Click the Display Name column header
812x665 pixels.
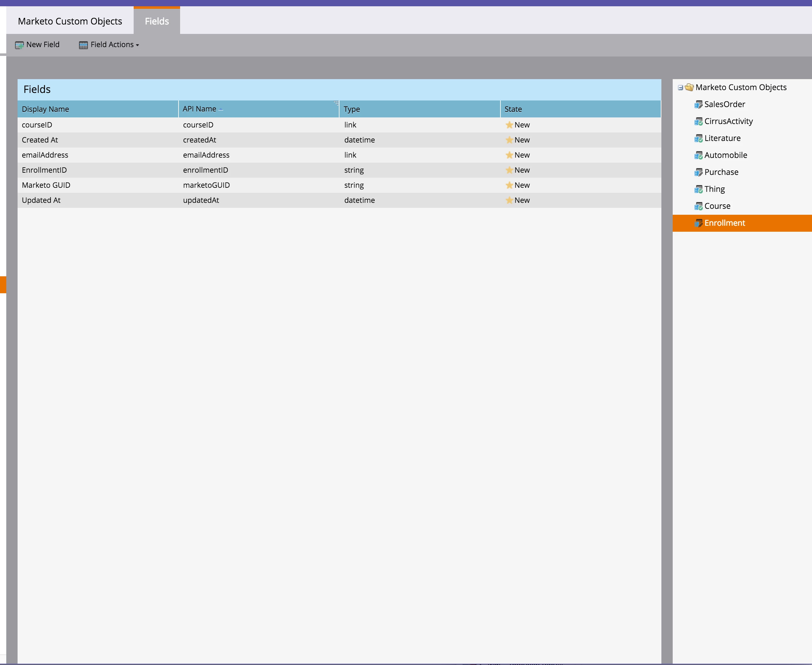point(45,109)
